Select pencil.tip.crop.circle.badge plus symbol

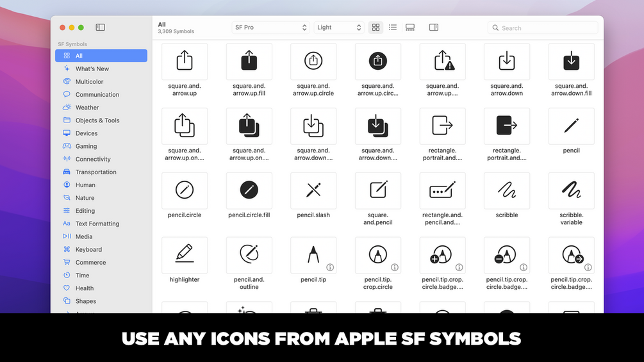coord(442,255)
